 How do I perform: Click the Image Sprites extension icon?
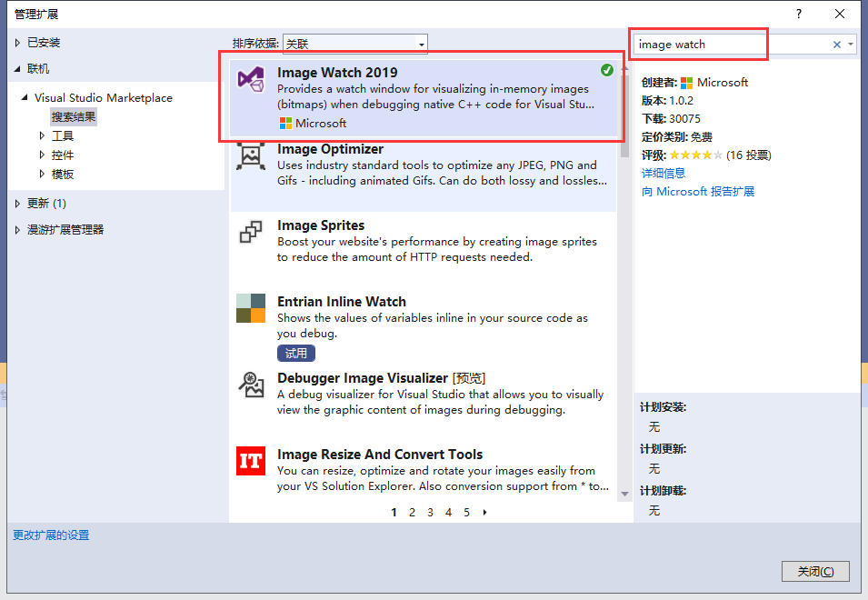[x=249, y=233]
